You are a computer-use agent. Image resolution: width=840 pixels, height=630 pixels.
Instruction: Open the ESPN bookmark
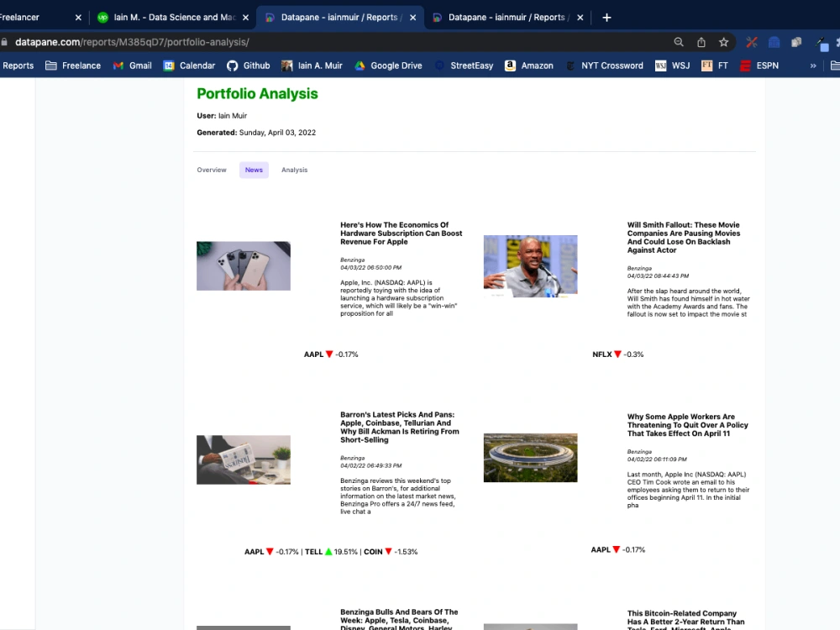tap(759, 66)
